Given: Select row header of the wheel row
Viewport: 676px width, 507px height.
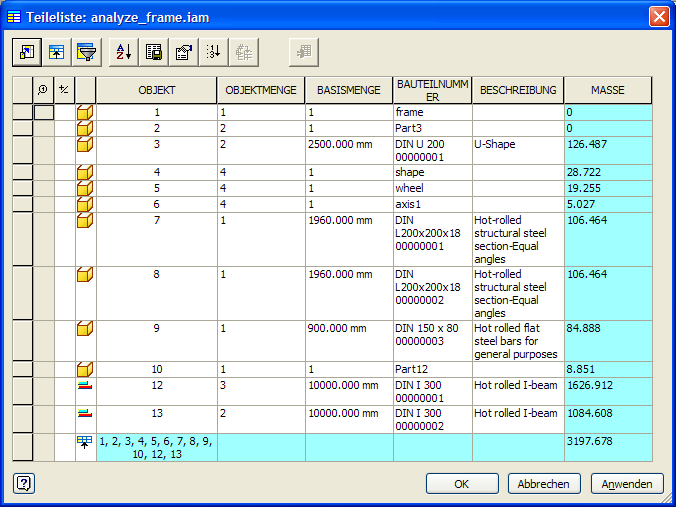Looking at the screenshot, I should (22, 188).
